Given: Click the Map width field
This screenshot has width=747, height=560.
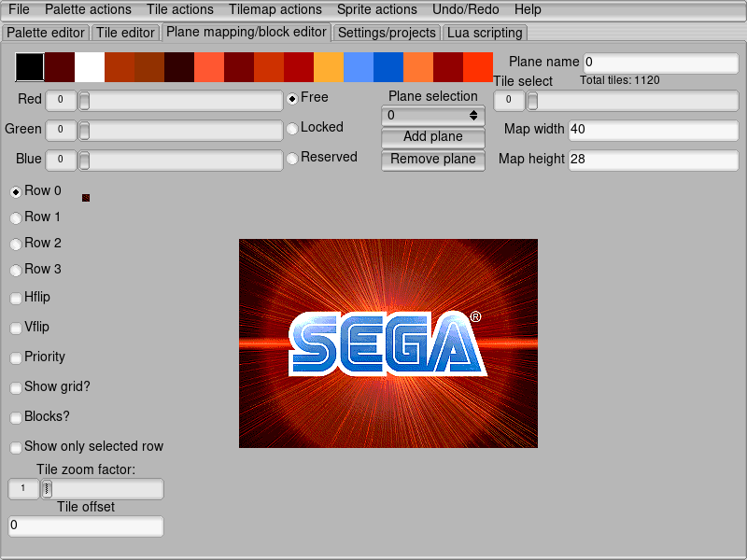Looking at the screenshot, I should click(654, 130).
